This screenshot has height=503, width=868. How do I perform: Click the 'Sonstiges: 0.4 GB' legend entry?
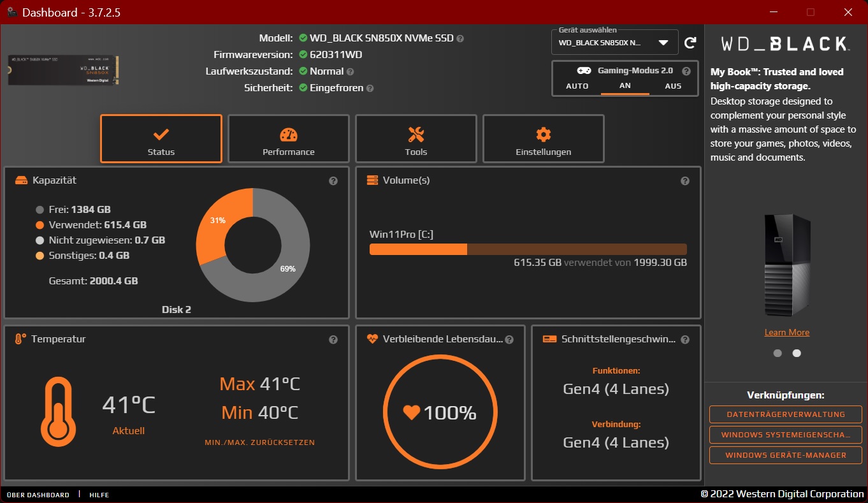click(83, 256)
